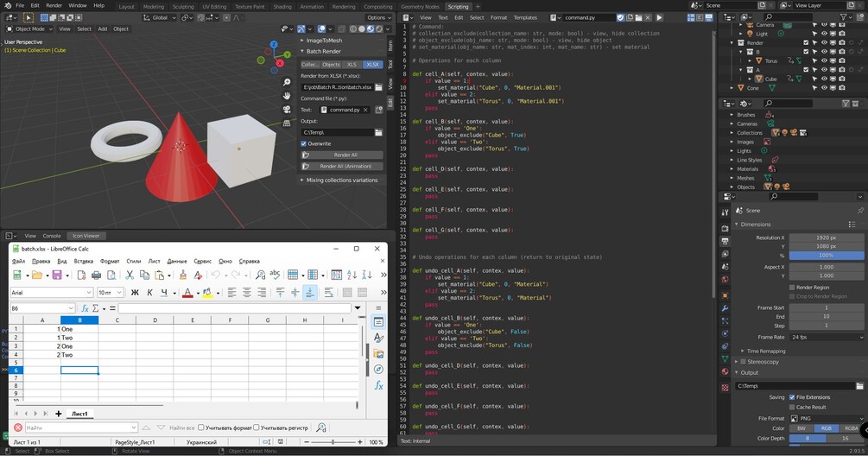Image resolution: width=868 pixels, height=456 pixels.
Task: Check 'Учитывать формат' in Calc find bar
Action: (x=201, y=427)
